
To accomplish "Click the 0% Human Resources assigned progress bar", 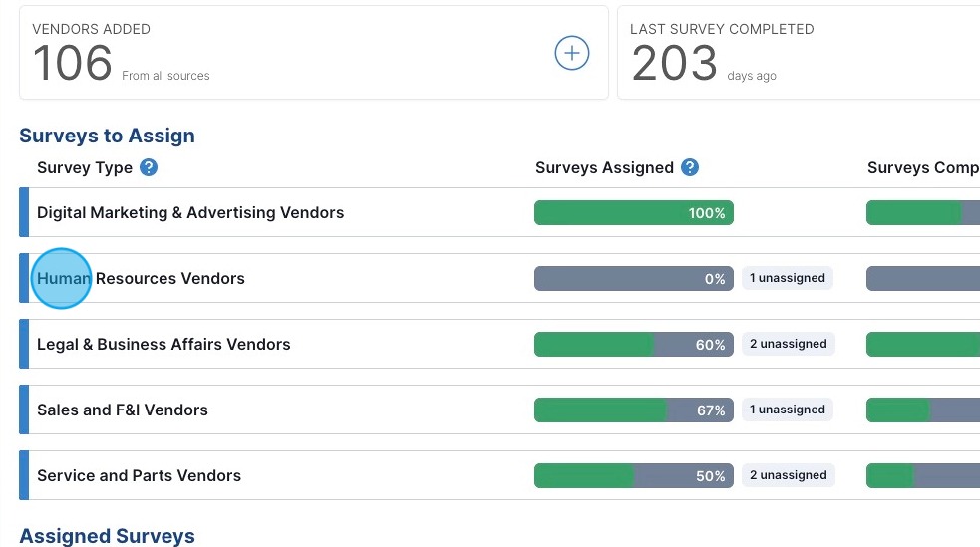I will [x=633, y=278].
